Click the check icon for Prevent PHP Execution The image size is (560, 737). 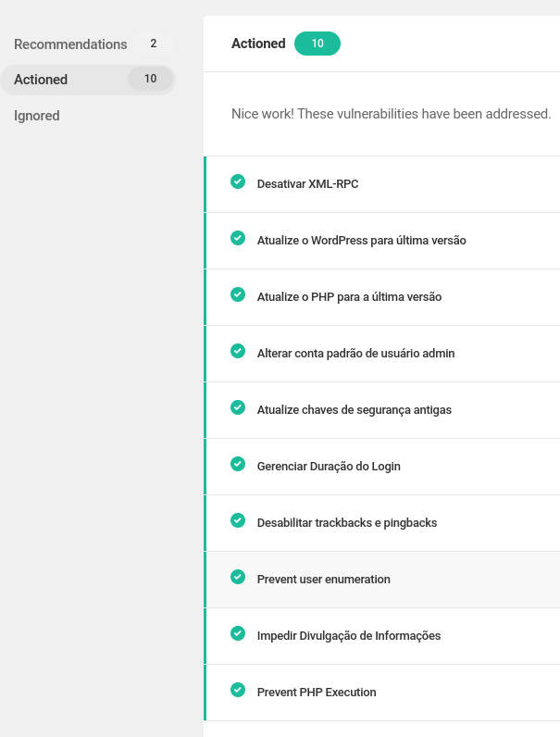point(238,689)
